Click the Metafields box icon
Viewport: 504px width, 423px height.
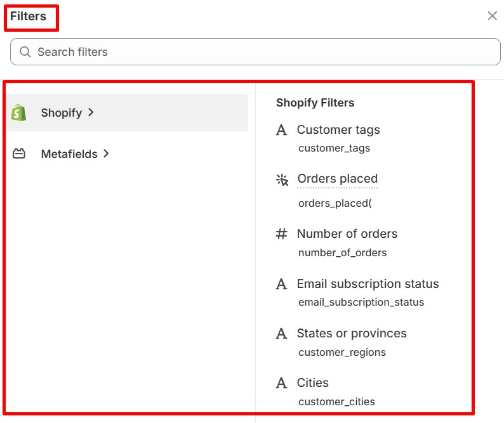tap(19, 153)
